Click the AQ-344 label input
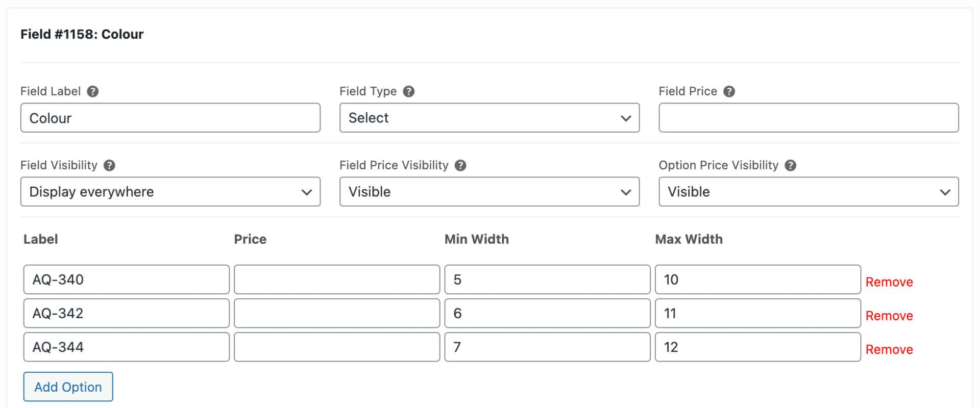 coord(126,347)
